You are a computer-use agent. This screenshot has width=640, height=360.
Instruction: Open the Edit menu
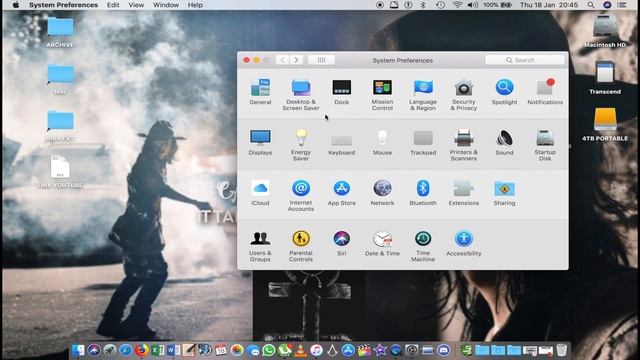point(113,5)
